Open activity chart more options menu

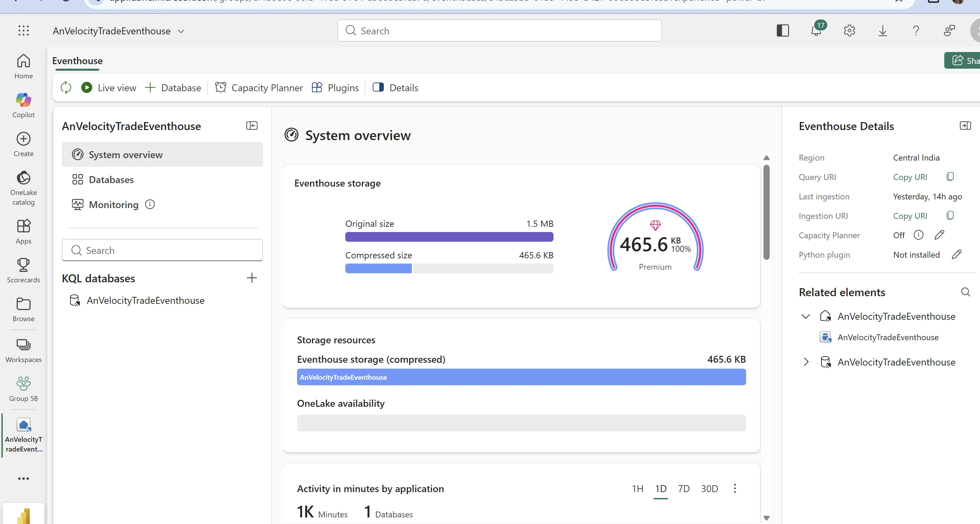[x=735, y=488]
